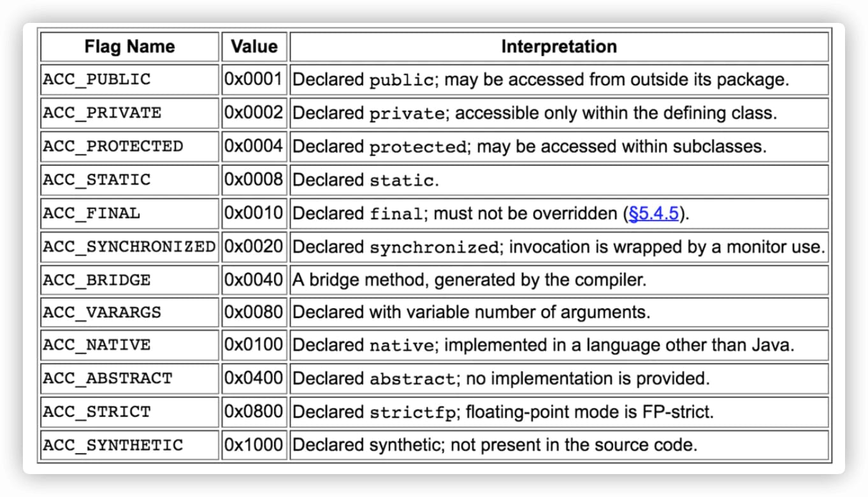Click the 'Declared abstract' interpretation text
The width and height of the screenshot is (868, 497).
501,378
